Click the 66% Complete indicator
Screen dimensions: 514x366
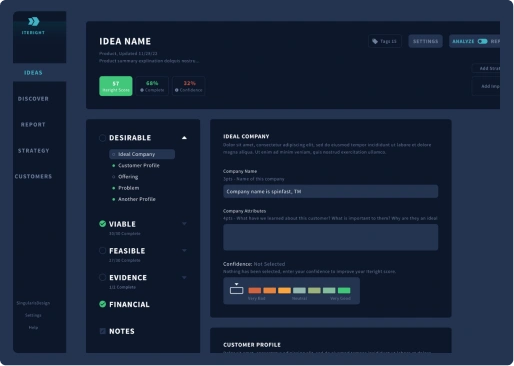(x=152, y=86)
